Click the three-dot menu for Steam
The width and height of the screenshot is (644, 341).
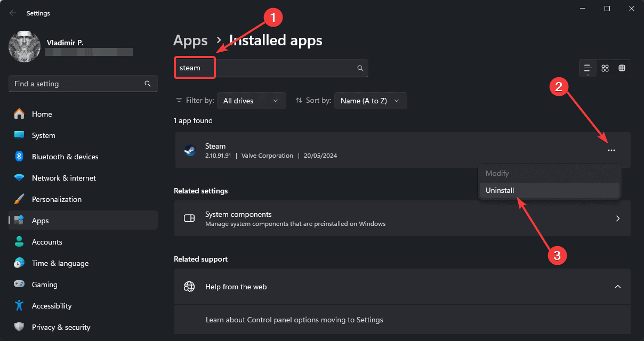click(611, 150)
